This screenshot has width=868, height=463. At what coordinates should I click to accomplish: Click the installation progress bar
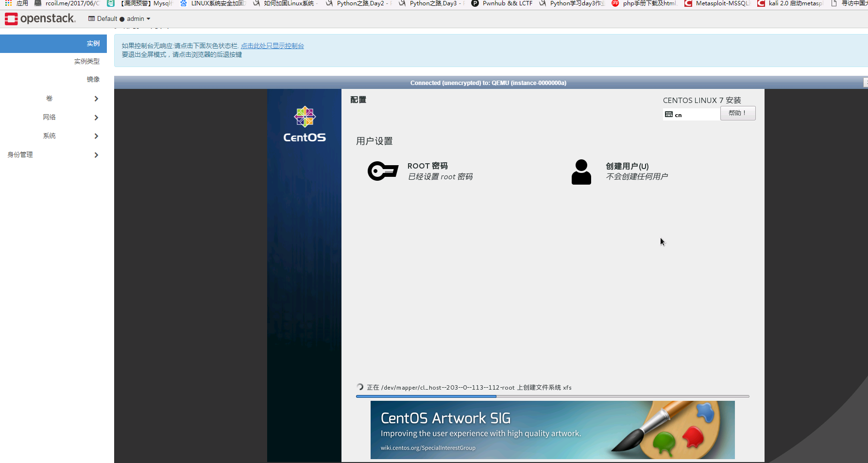coord(552,396)
